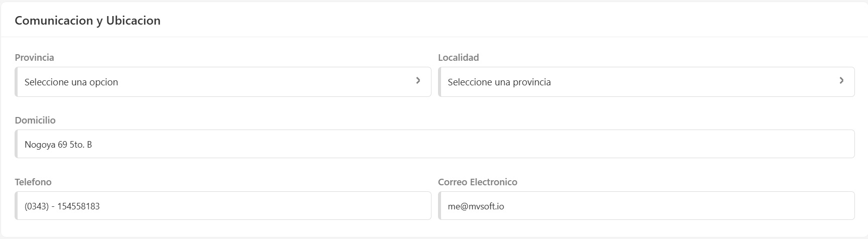Click the (0343) area code in Telefono

[36, 206]
